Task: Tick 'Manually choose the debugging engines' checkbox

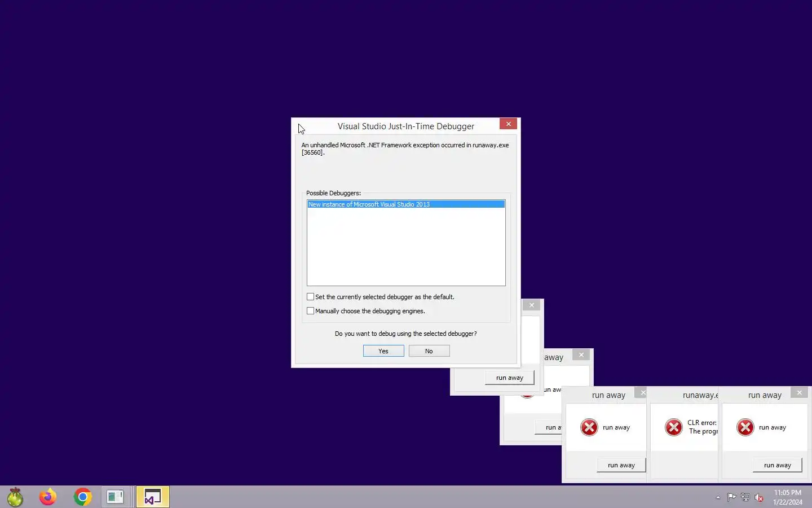Action: pyautogui.click(x=310, y=311)
